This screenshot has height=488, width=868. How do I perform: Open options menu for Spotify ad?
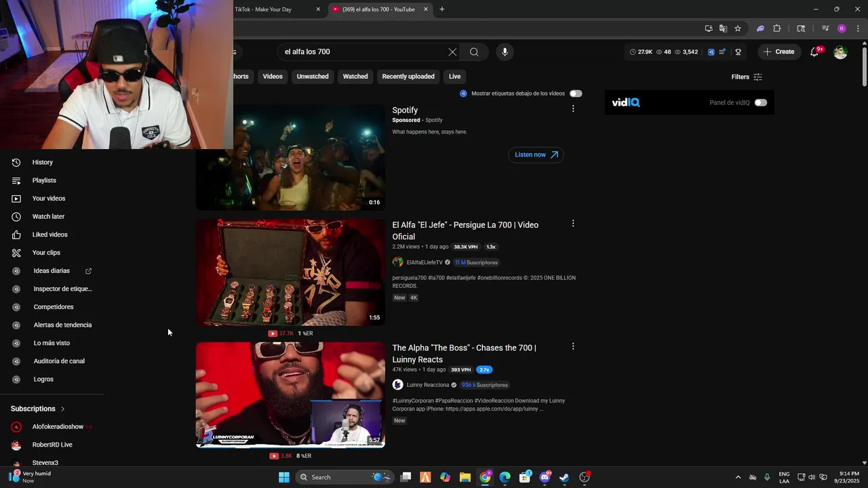573,108
